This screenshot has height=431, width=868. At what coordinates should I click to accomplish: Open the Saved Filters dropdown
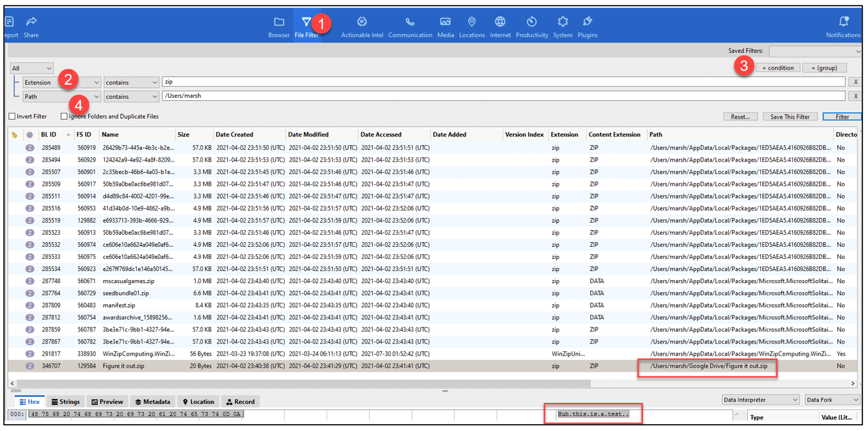pyautogui.click(x=815, y=51)
